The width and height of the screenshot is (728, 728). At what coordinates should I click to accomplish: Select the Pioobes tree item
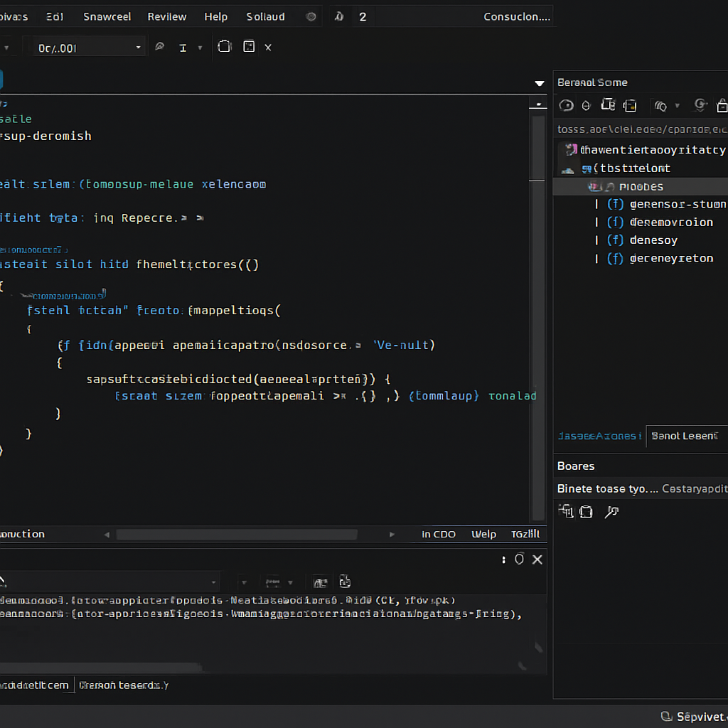(641, 187)
